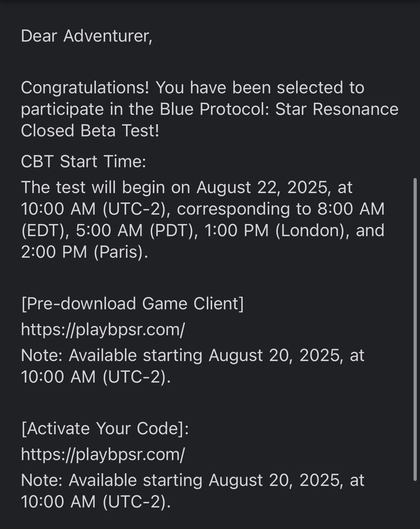Click the availability note below the Activate Code link

pyautogui.click(x=192, y=491)
